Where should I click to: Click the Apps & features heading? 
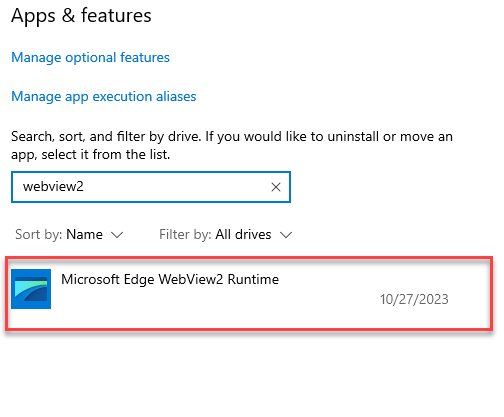click(81, 16)
